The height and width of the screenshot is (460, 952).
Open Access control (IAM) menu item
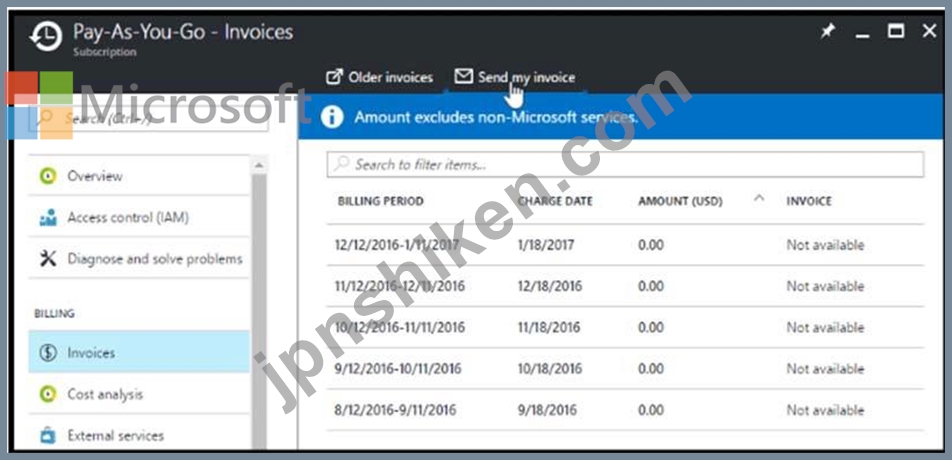coord(138,217)
